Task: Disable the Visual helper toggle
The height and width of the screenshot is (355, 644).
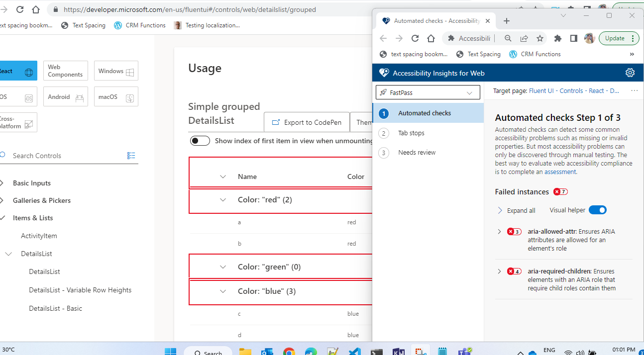Action: point(598,210)
